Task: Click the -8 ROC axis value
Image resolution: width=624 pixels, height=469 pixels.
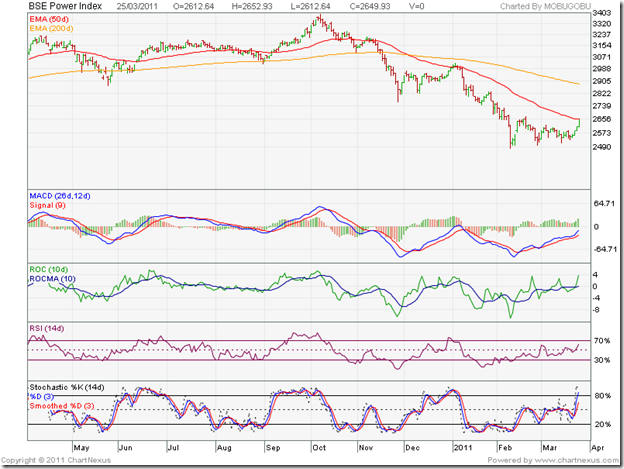Action: [x=596, y=310]
